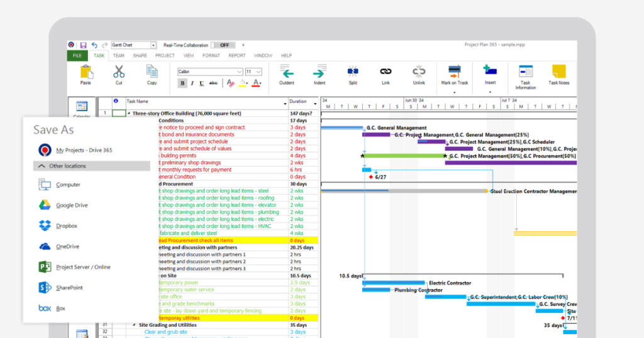Click the Link tasks chain icon
644x338 pixels.
coord(386,72)
